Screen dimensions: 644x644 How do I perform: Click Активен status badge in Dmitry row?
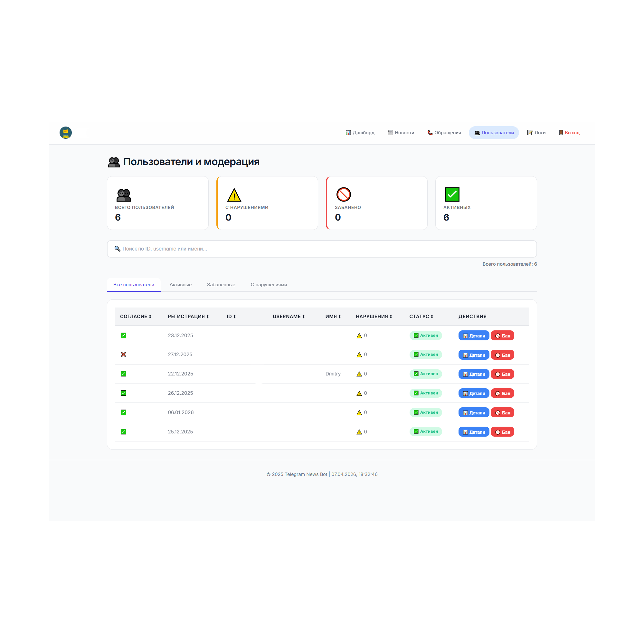point(426,374)
